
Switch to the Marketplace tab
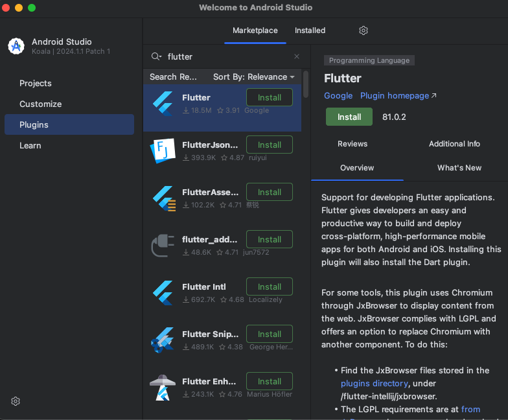coord(255,30)
